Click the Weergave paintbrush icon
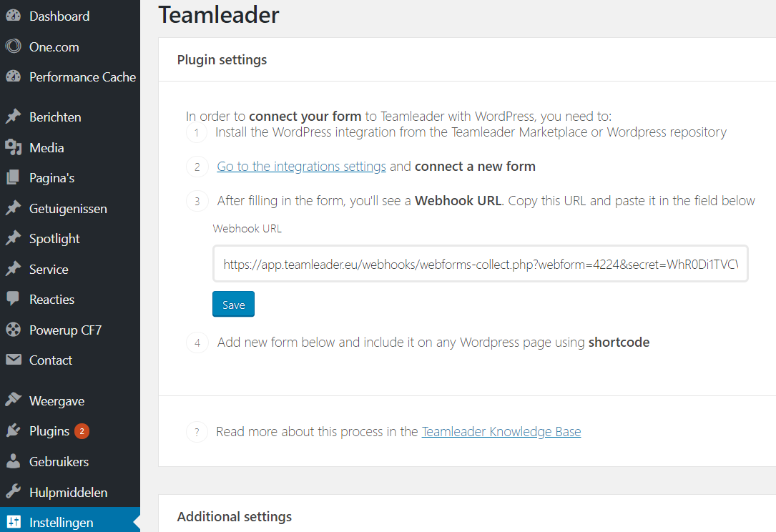 pyautogui.click(x=14, y=400)
